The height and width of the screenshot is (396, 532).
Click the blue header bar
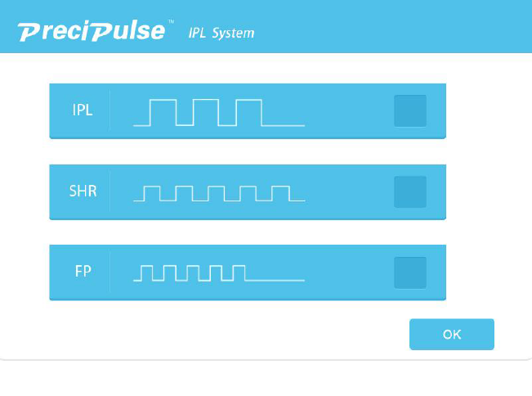pos(266,26)
